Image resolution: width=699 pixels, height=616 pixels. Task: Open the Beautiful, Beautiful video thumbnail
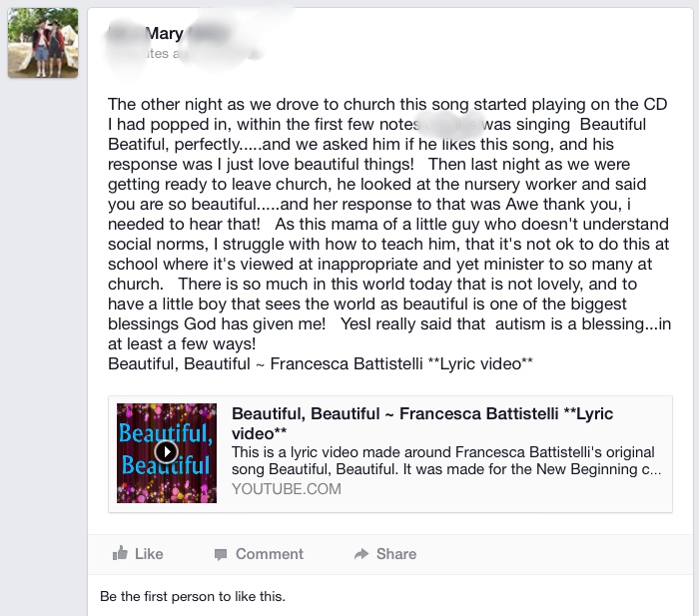[x=167, y=453]
